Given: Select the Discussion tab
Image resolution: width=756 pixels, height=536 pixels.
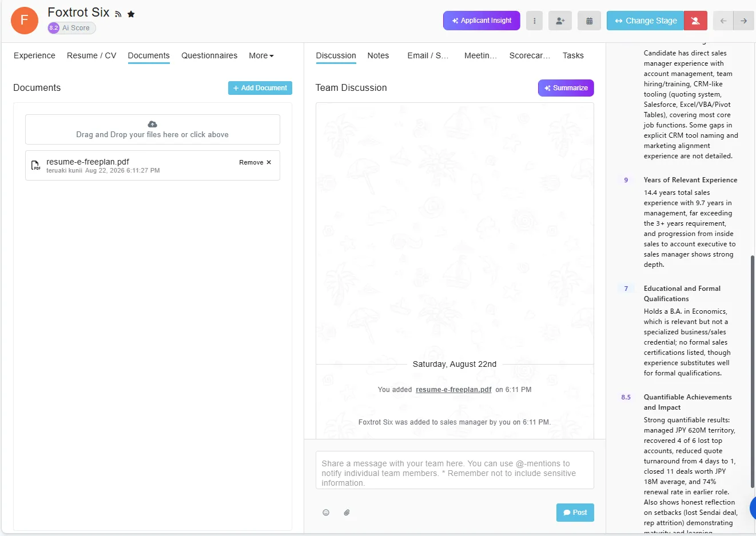Looking at the screenshot, I should tap(336, 55).
